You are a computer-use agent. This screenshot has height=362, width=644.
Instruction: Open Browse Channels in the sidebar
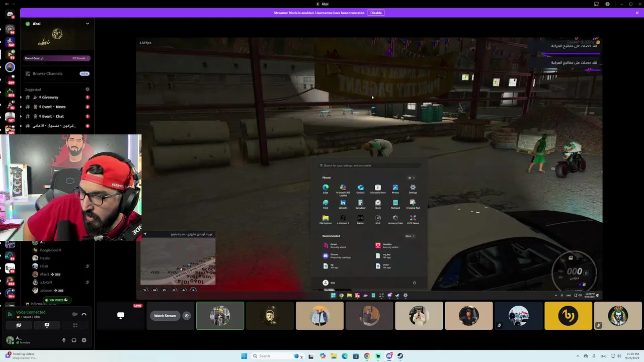(57, 73)
